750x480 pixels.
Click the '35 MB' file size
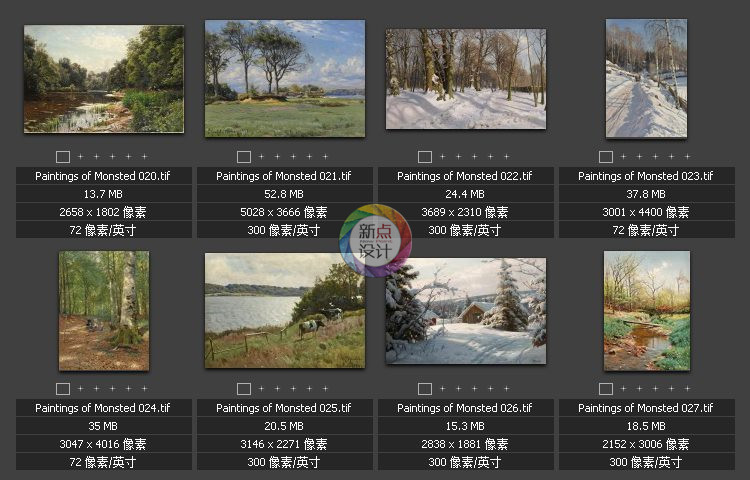103,426
